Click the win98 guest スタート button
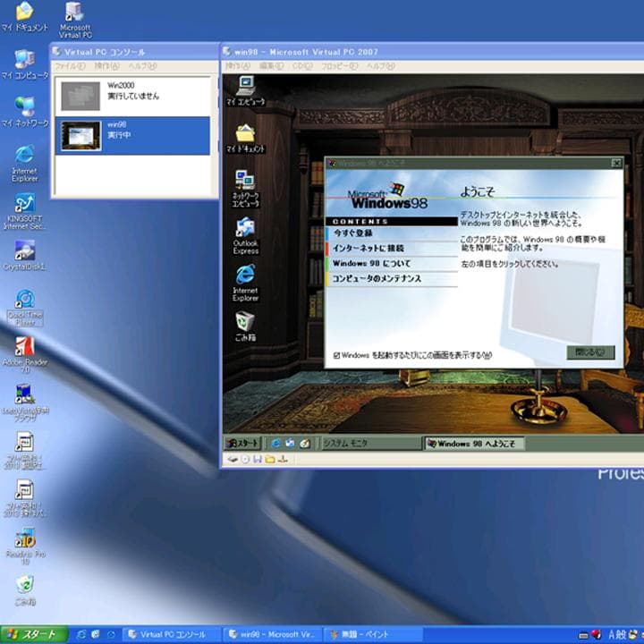Viewport: 644px width, 644px height. tap(242, 443)
